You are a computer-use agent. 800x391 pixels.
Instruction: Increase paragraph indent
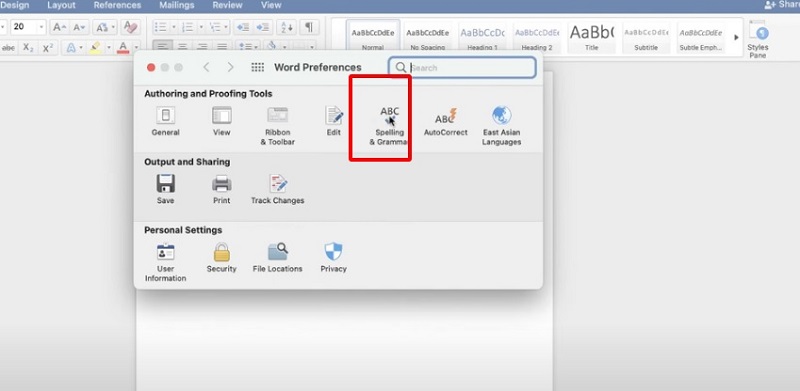coord(262,27)
